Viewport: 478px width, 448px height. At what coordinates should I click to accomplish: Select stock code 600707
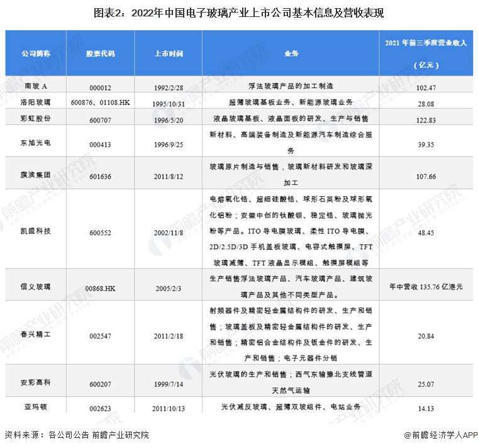point(100,120)
